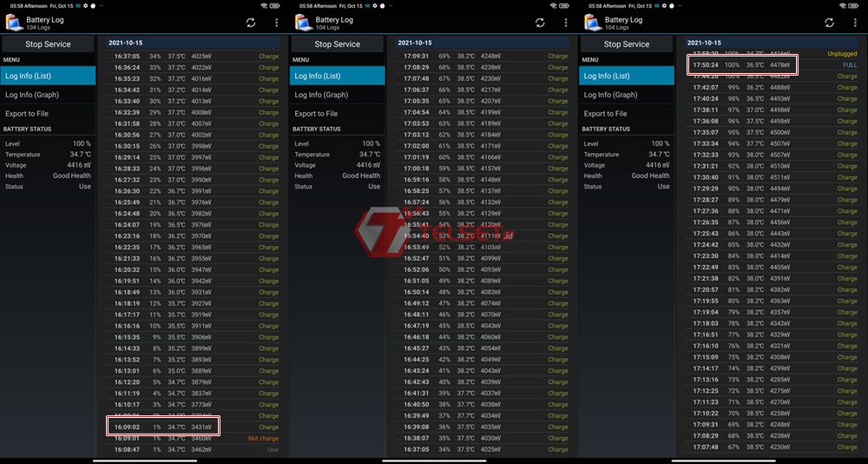Image resolution: width=868 pixels, height=464 pixels.
Task: Select Log Info (Graph) in the middle menu
Action: click(x=337, y=95)
